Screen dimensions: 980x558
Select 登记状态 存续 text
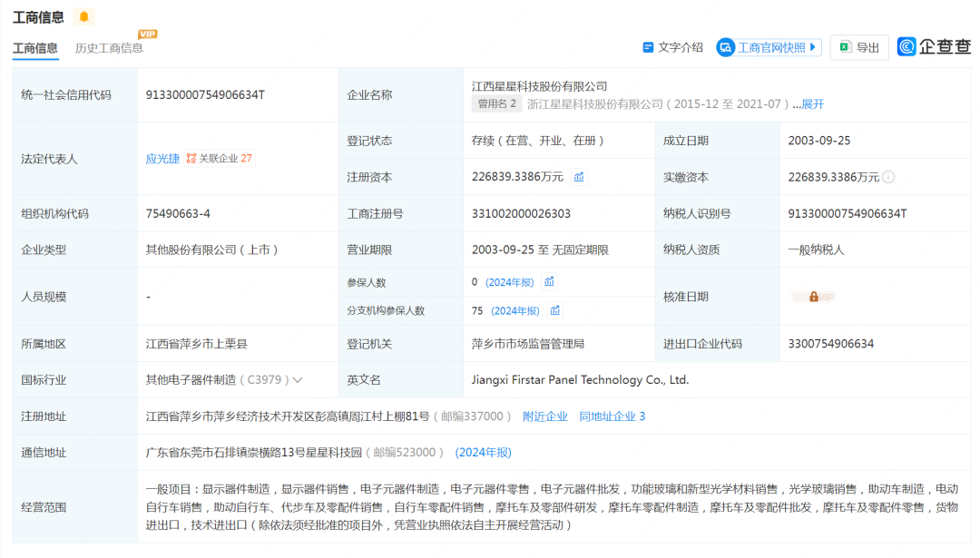(x=538, y=141)
